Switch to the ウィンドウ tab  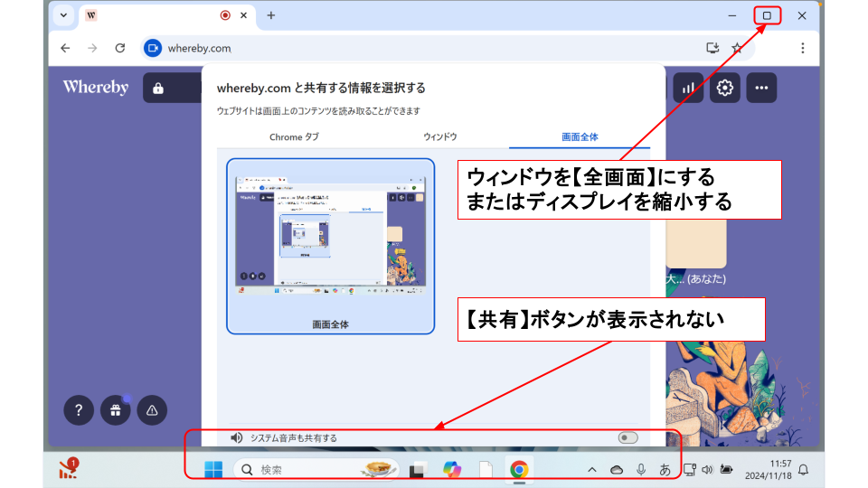(440, 137)
